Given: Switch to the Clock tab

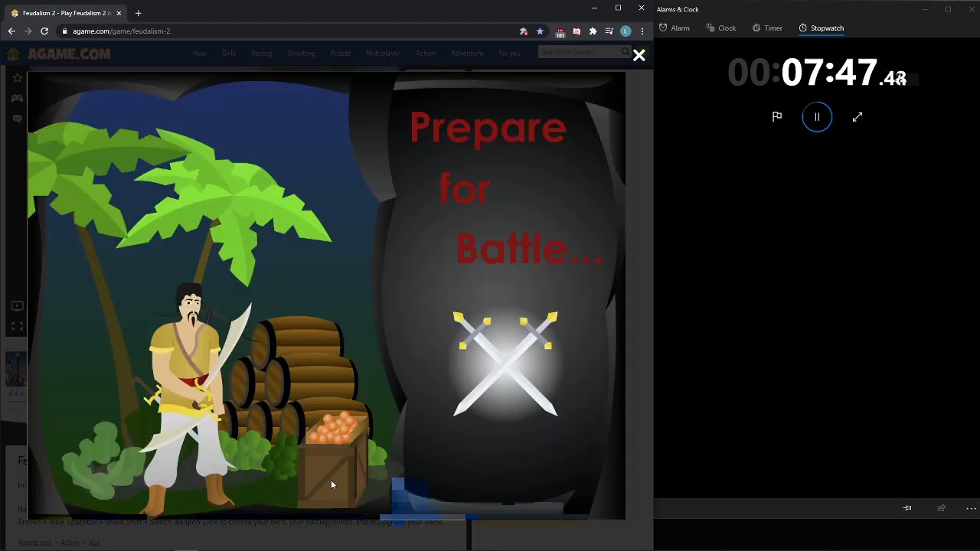Looking at the screenshot, I should [720, 28].
